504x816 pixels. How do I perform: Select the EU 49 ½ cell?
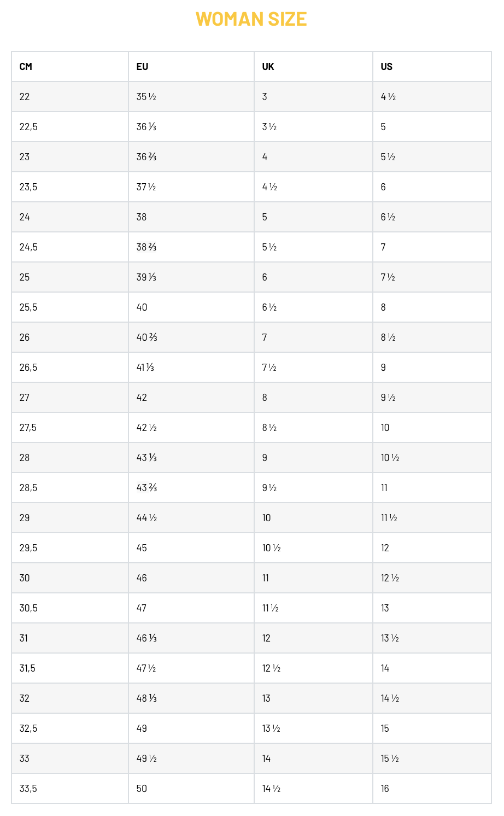coord(146,759)
